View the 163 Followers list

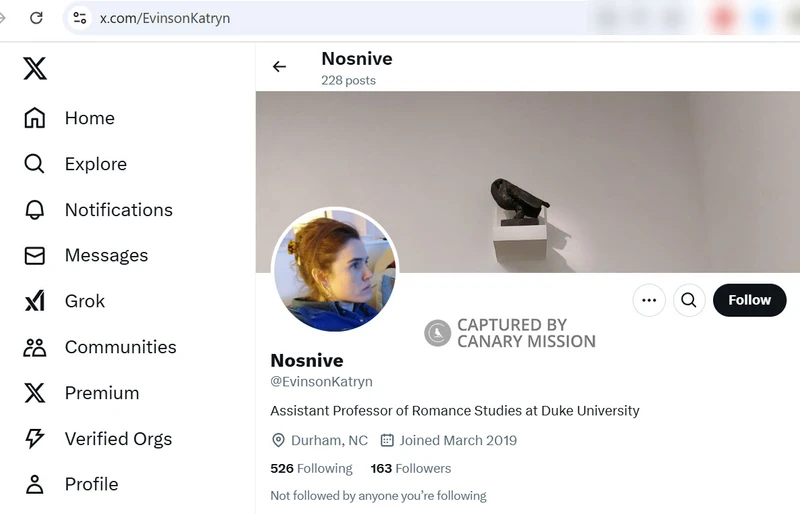click(411, 469)
